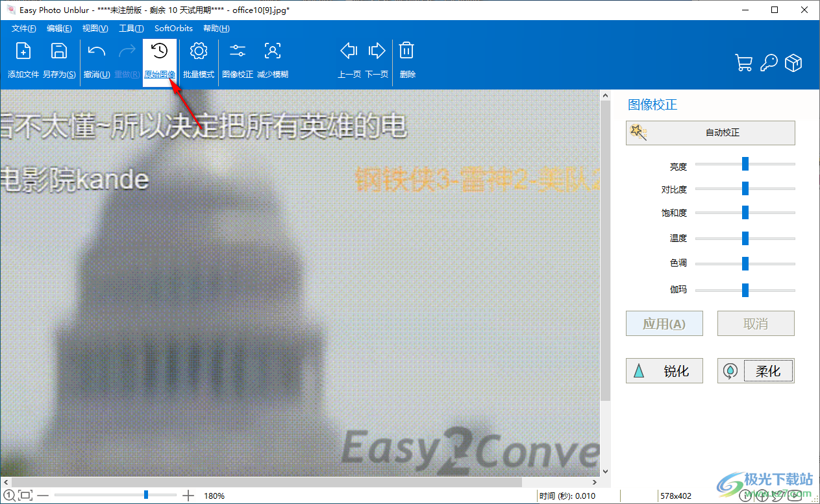Click zoom out minus icon
The height and width of the screenshot is (504, 820).
[x=43, y=496]
